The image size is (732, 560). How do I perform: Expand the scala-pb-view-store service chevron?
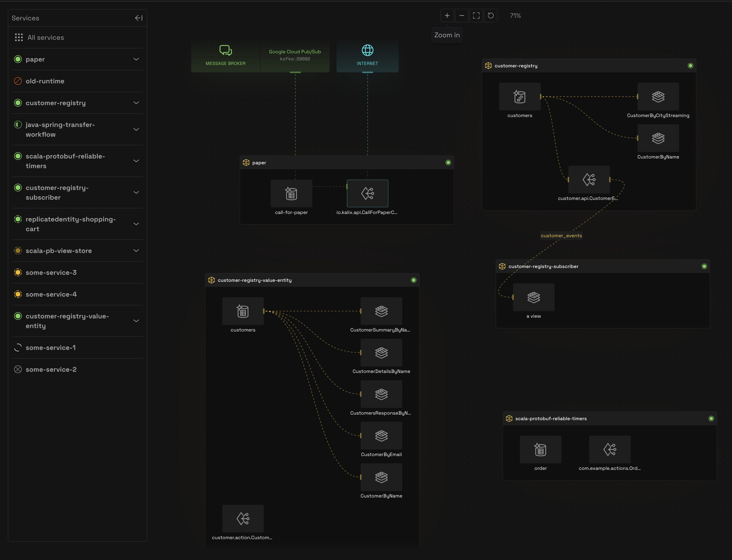click(x=136, y=251)
